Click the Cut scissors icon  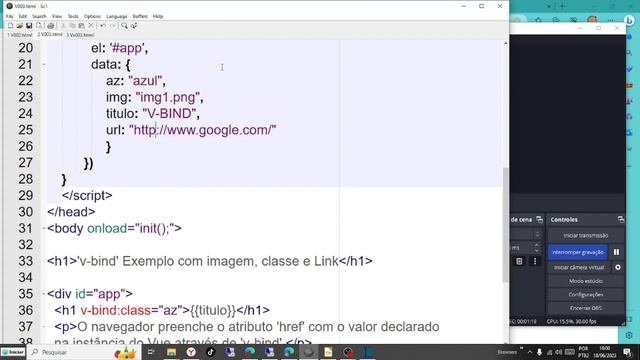click(63, 26)
